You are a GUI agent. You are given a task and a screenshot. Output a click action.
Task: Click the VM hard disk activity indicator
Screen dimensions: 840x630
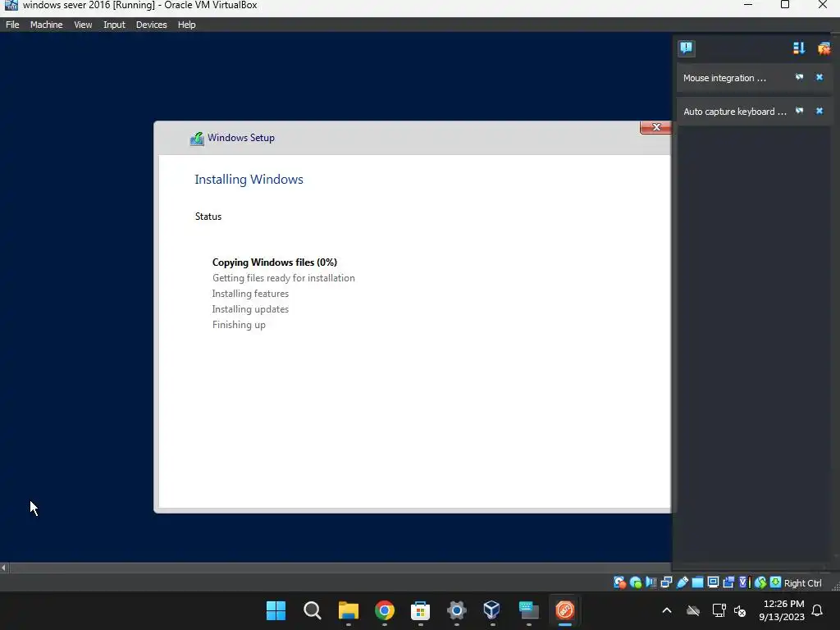[620, 583]
